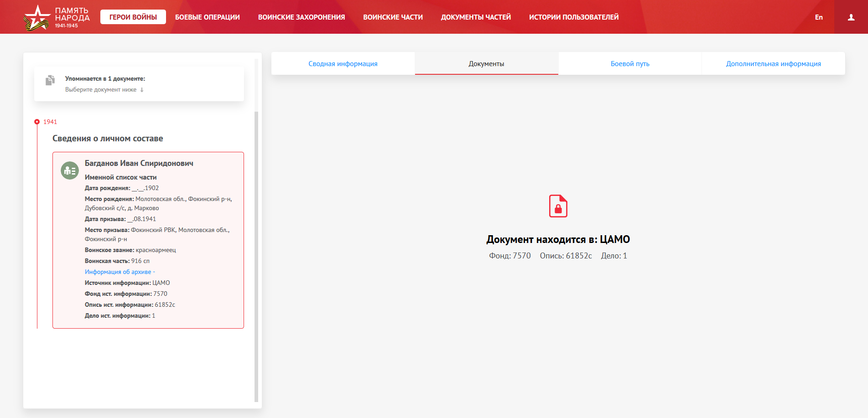This screenshot has width=868, height=418.
Task: Click Источник информации: ЦАМО line
Action: pos(127,283)
